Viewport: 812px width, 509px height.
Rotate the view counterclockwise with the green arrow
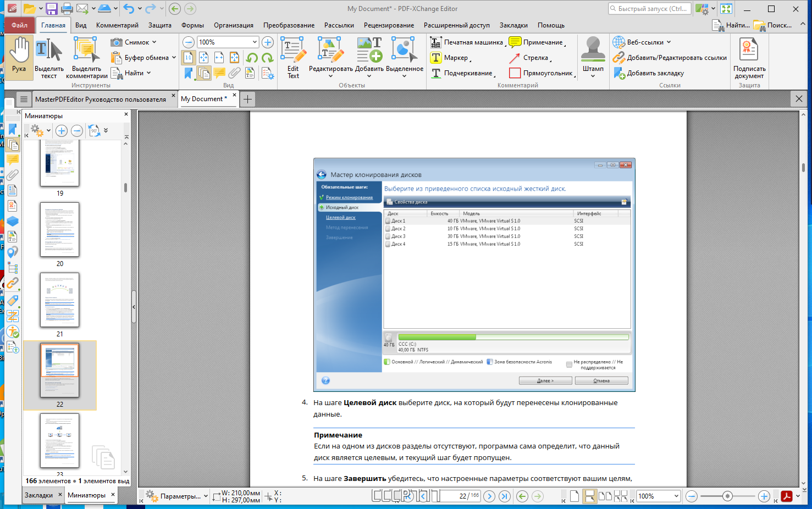[252, 58]
